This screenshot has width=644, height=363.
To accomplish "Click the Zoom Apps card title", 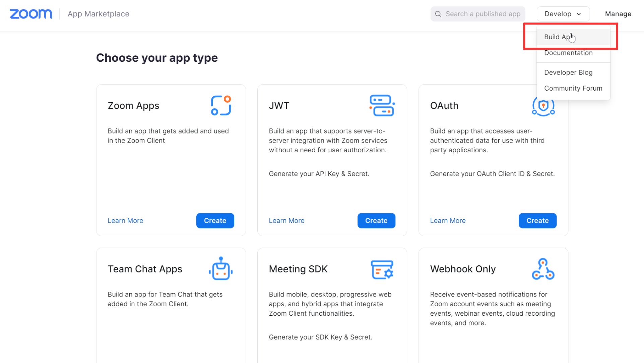I will pos(133,106).
